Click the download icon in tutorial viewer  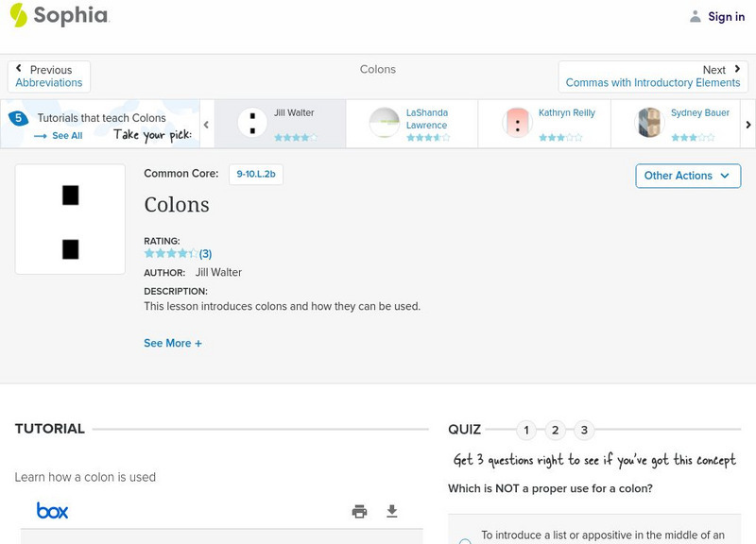[392, 512]
